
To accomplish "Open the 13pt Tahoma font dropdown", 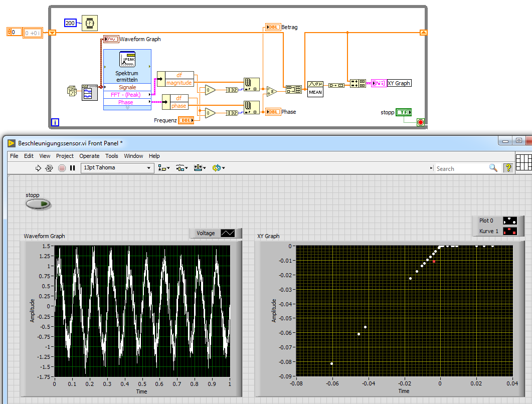I will 117,168.
